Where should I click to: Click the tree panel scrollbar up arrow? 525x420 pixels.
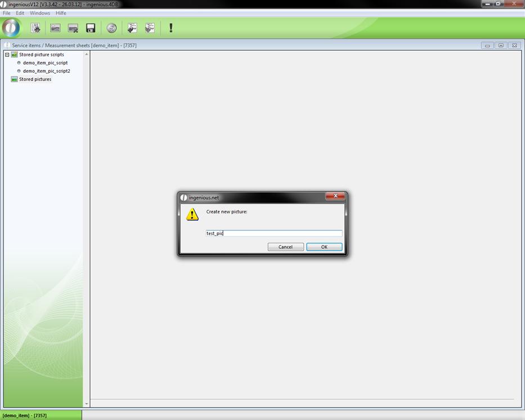point(87,55)
